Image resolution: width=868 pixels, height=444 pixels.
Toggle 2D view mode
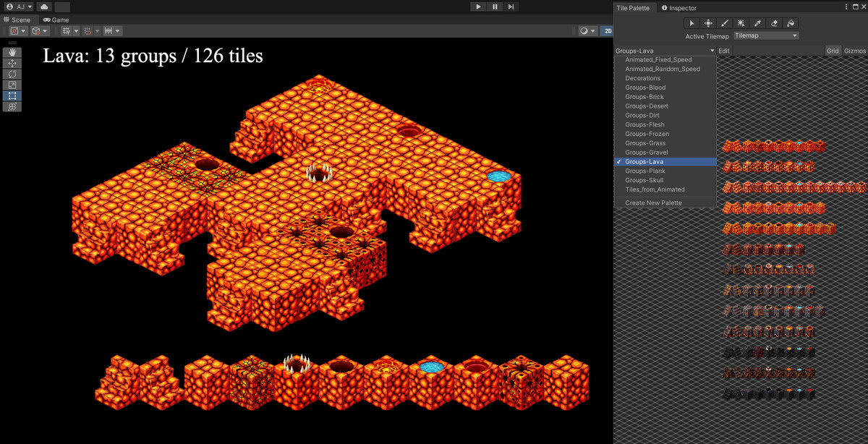tap(607, 30)
